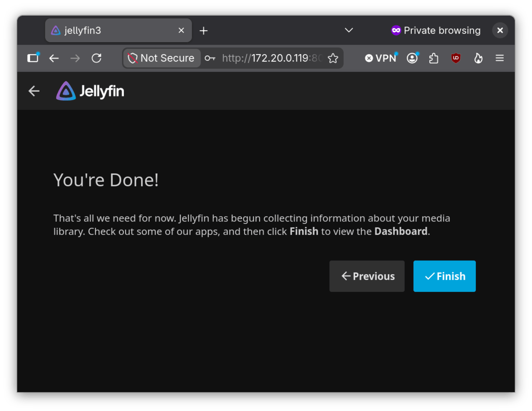Open the Not Secure site info badge
This screenshot has width=532, height=411.
coord(162,58)
